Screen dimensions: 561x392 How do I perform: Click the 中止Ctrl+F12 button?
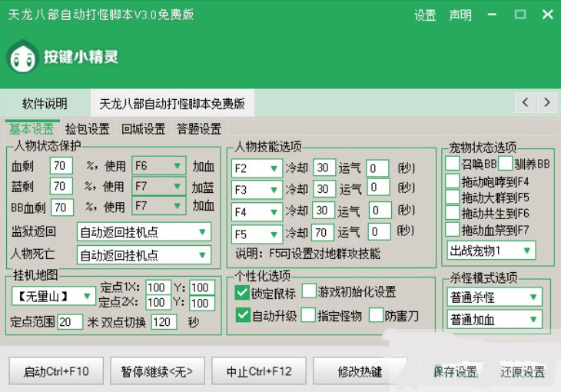pyautogui.click(x=259, y=371)
